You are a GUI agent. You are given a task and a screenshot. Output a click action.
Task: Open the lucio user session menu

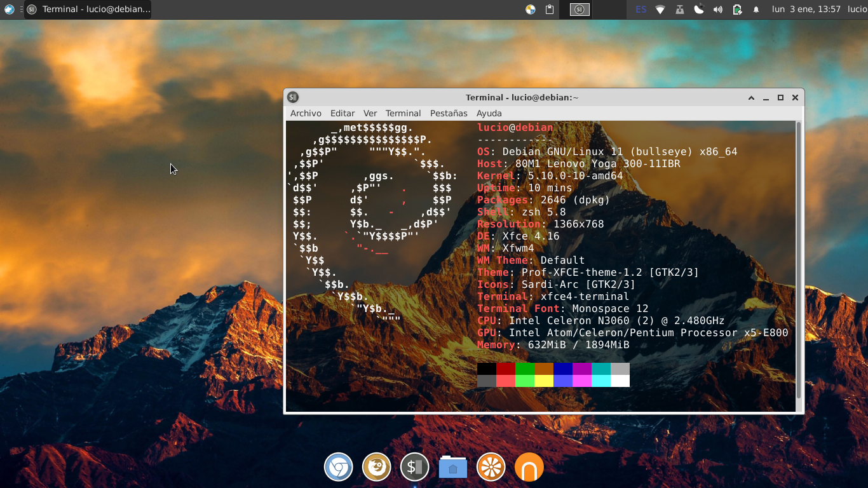[x=857, y=10]
